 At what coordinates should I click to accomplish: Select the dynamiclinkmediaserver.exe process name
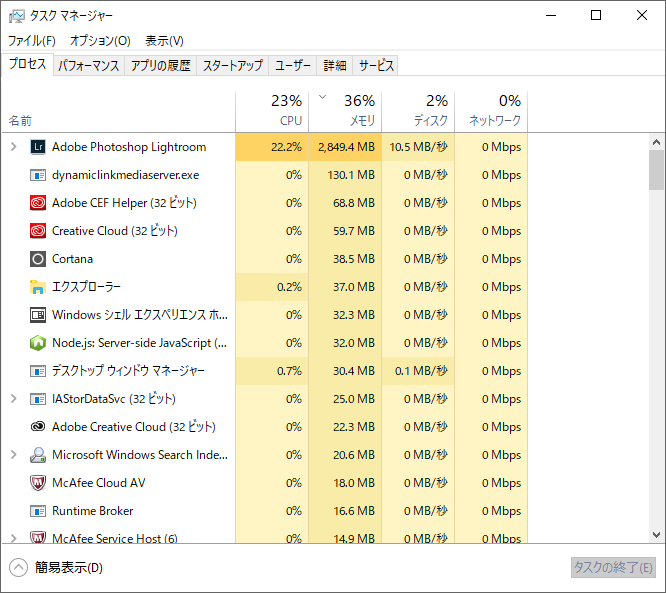pyautogui.click(x=126, y=175)
